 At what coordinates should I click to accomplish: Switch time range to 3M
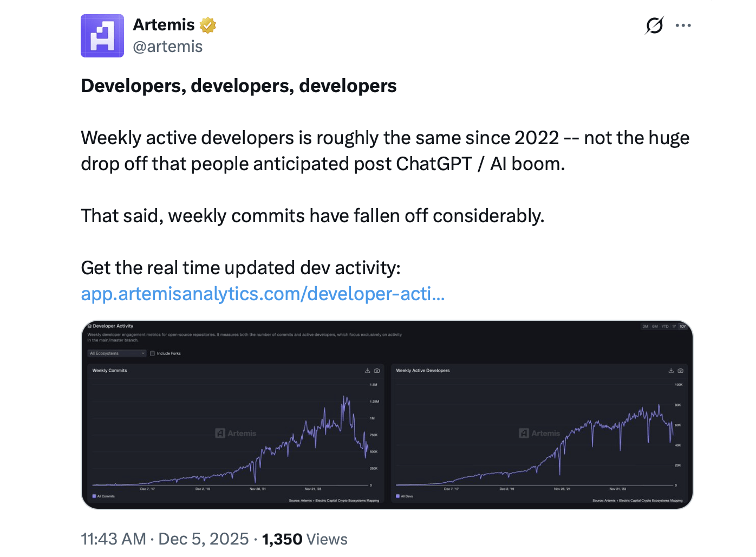(645, 327)
